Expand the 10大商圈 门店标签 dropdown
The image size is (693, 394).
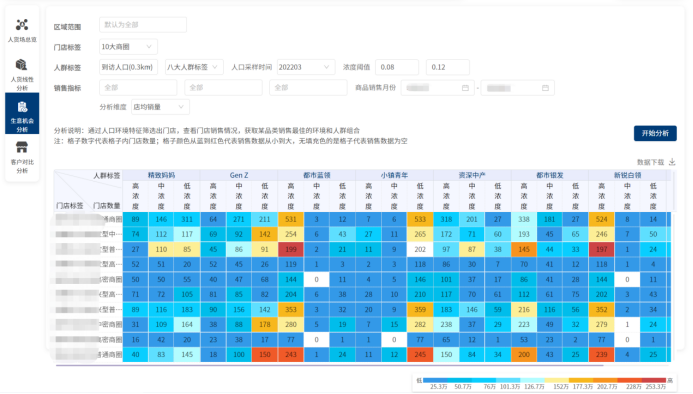(128, 47)
